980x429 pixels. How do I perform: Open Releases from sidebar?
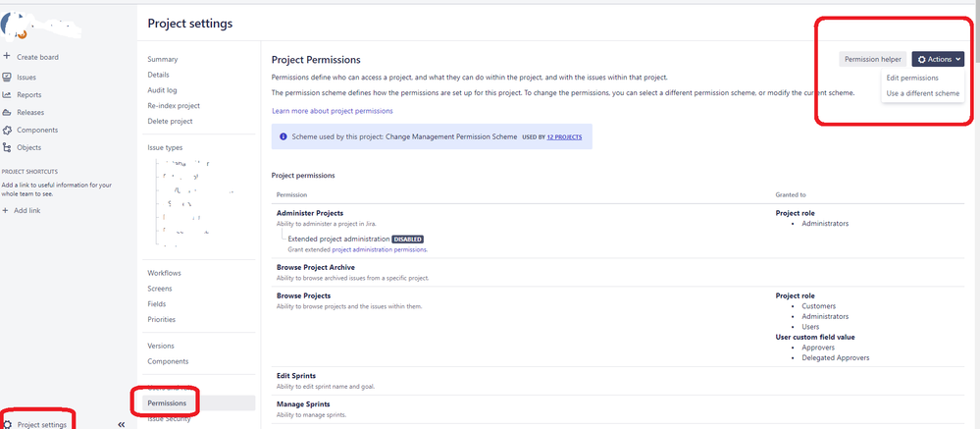tap(30, 113)
